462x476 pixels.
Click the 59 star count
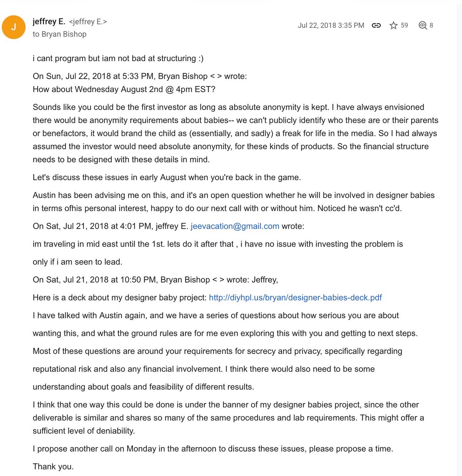click(404, 25)
